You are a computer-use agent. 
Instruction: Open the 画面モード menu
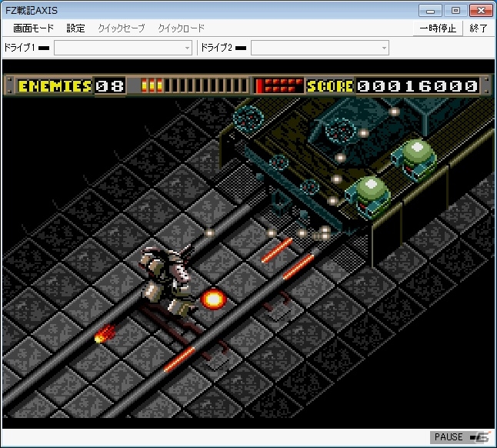(x=33, y=28)
